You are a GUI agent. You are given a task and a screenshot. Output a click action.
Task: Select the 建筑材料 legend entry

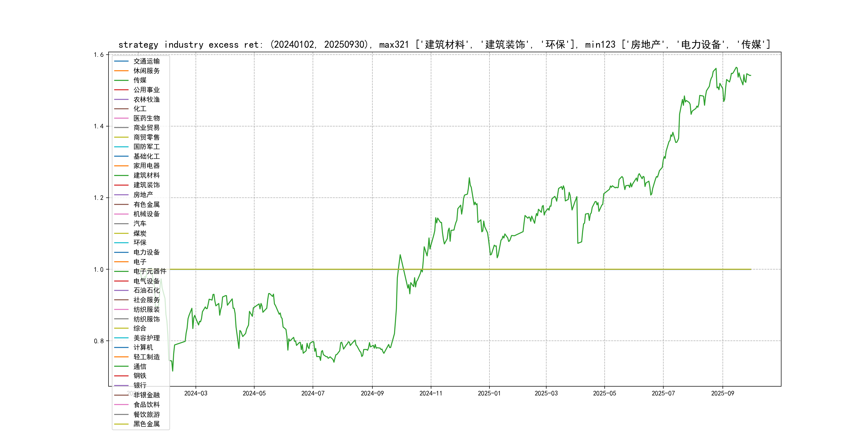tap(146, 175)
